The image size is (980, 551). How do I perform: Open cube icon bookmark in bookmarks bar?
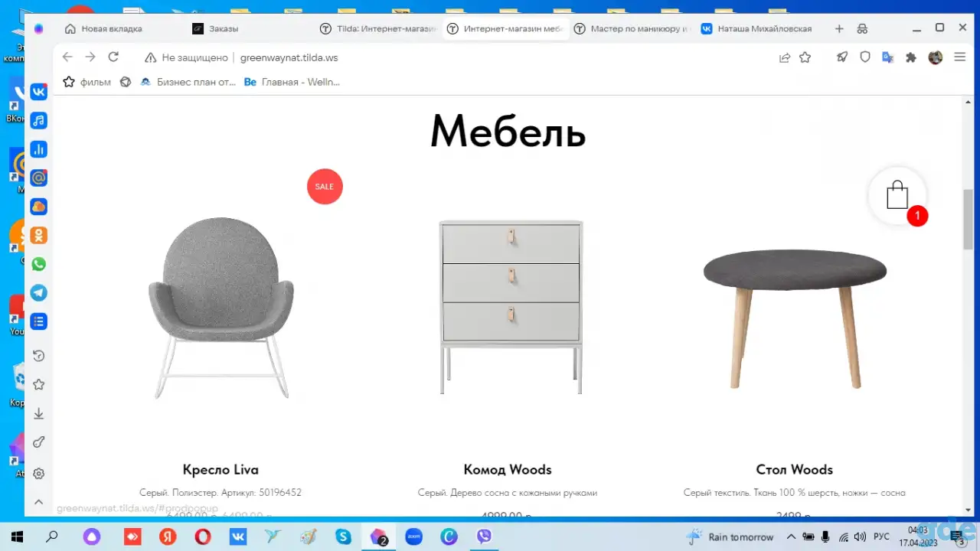[126, 82]
